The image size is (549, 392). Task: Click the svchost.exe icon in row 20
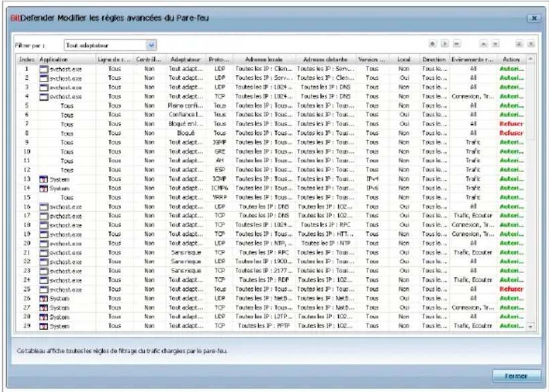pos(44,243)
